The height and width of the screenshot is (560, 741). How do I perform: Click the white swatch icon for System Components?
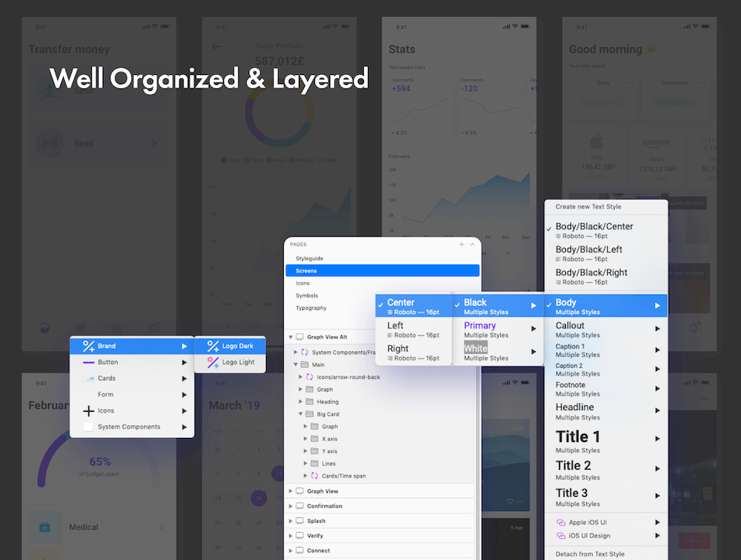pos(88,427)
